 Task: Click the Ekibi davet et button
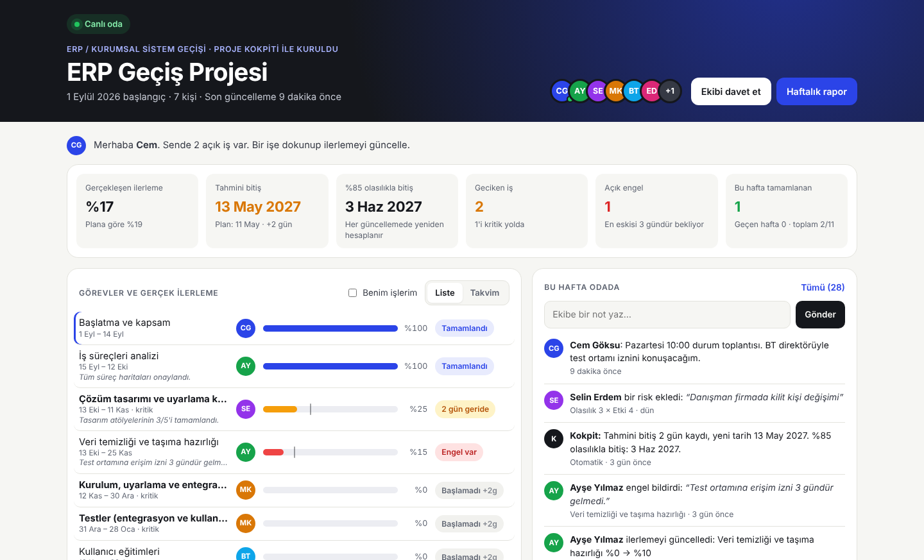(731, 92)
